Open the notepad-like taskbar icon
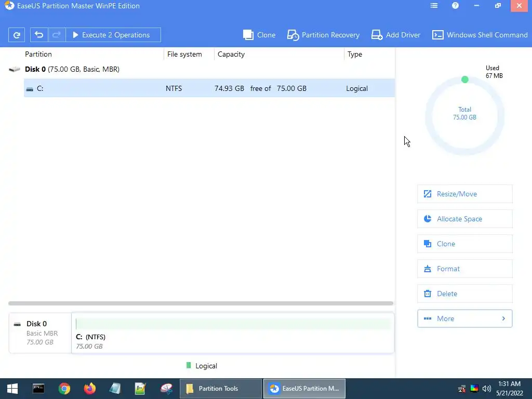Image resolution: width=532 pixels, height=399 pixels. pos(115,389)
